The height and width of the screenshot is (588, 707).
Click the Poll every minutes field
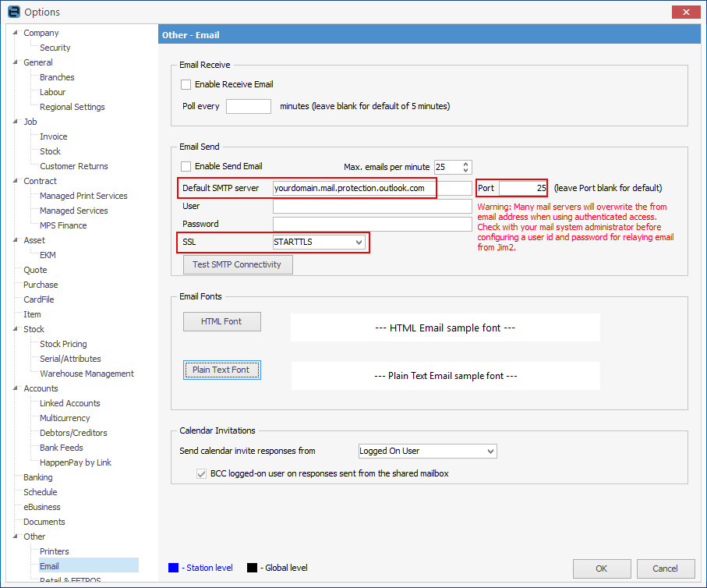tap(249, 107)
